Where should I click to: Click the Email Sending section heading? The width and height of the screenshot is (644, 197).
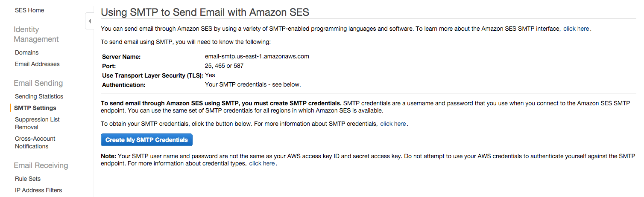pyautogui.click(x=38, y=83)
